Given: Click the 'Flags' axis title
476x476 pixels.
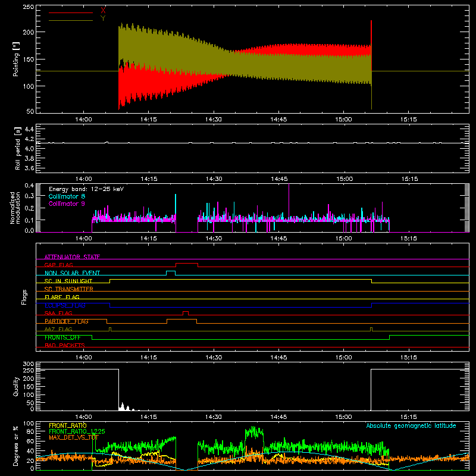Looking at the screenshot, I should point(24,297).
